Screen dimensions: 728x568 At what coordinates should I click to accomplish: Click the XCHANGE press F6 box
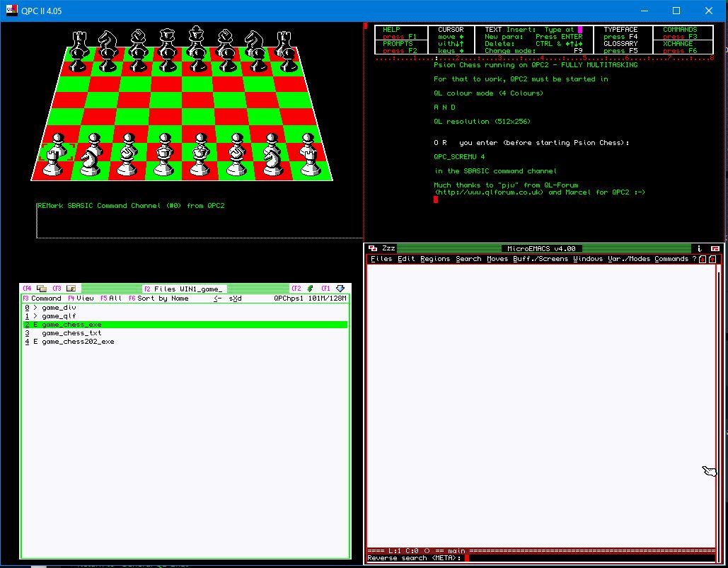click(x=683, y=47)
